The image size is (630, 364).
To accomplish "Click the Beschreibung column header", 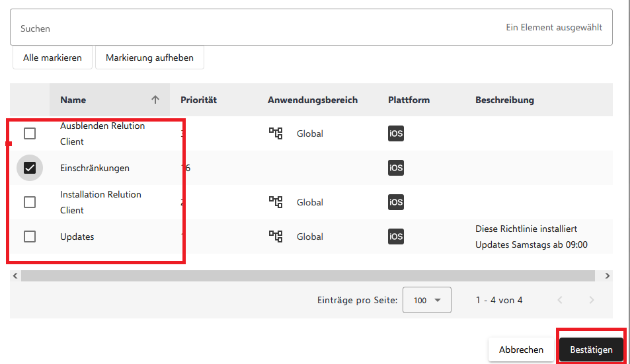I will coord(504,100).
